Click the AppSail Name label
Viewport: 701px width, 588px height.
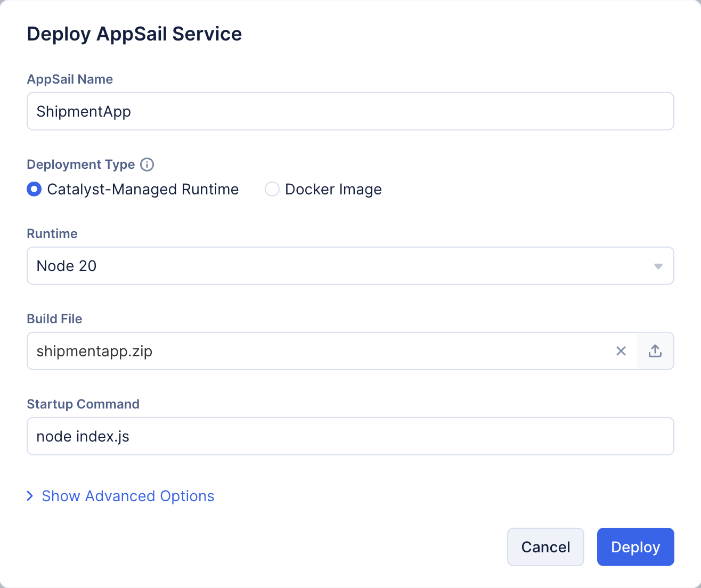pos(70,79)
